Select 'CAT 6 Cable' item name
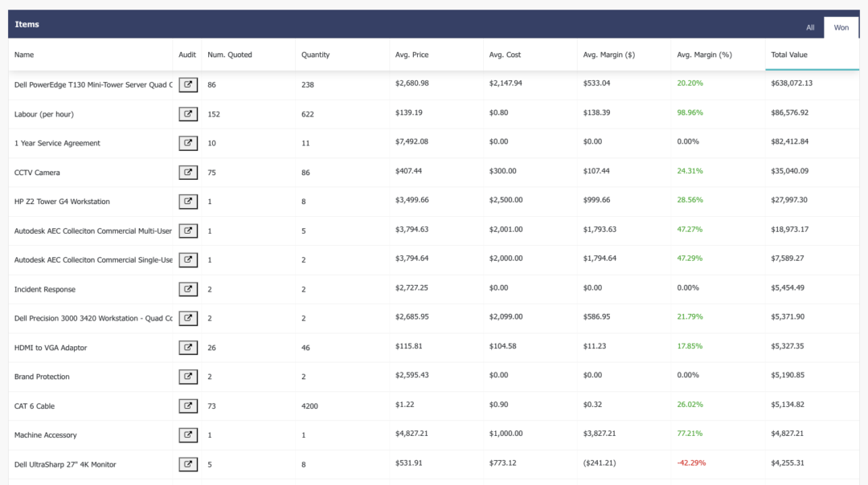 35,406
